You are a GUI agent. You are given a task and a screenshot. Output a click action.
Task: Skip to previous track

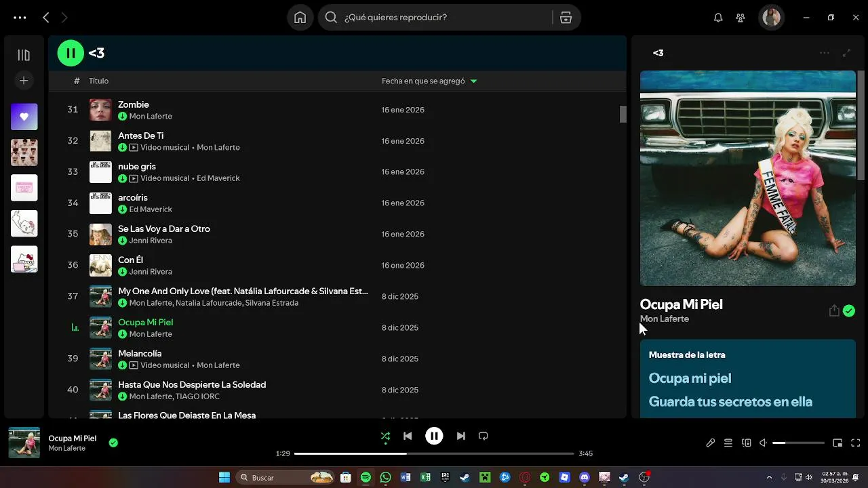(408, 436)
